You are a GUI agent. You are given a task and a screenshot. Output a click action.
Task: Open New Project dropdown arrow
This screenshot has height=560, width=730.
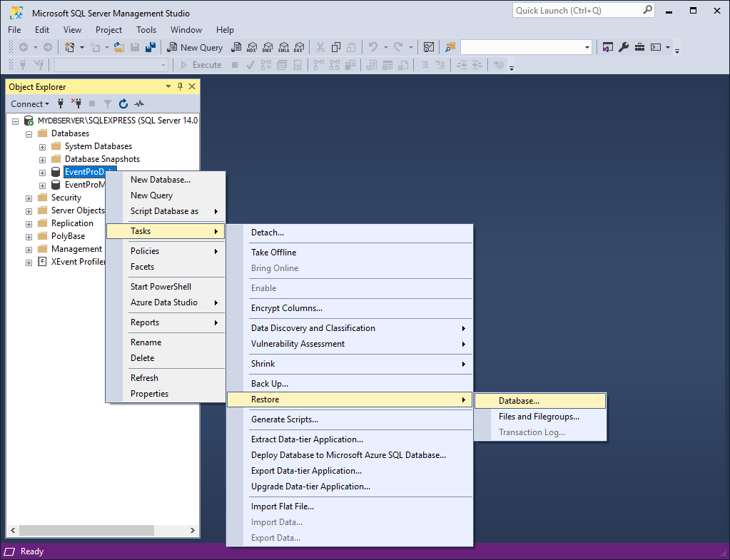[82, 48]
